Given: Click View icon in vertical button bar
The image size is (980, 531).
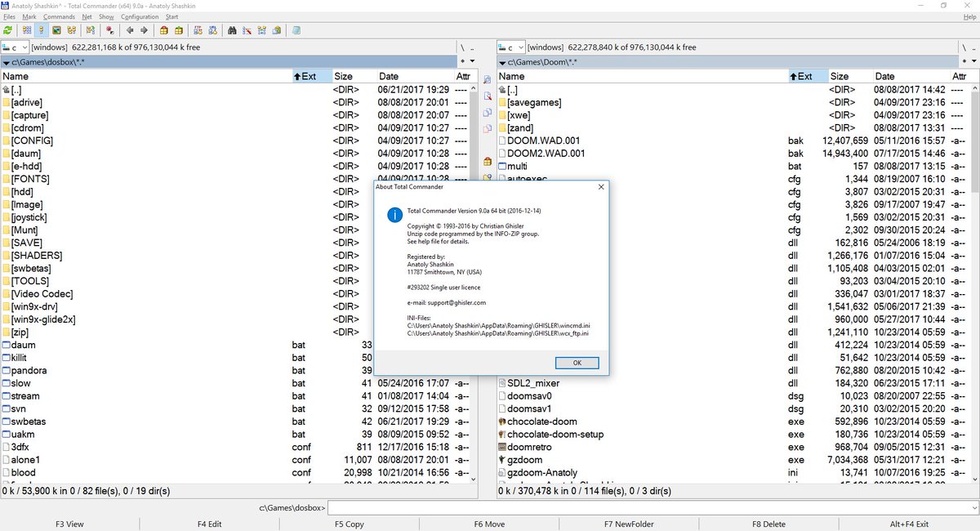Looking at the screenshot, I should click(488, 80).
